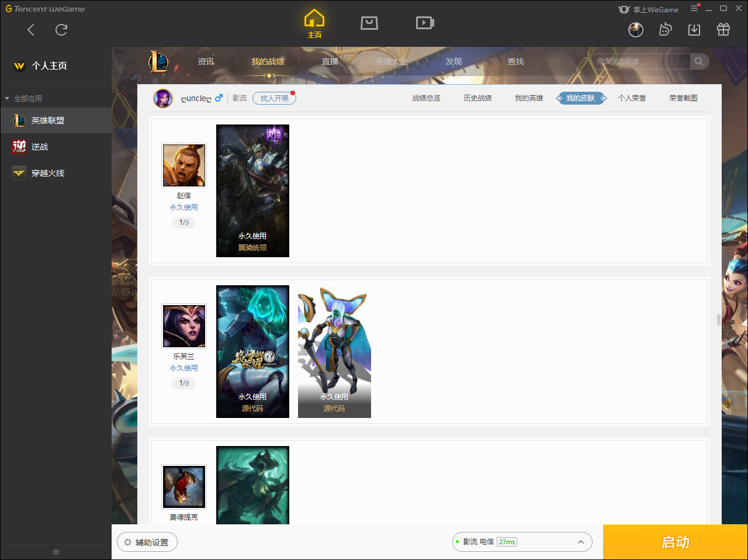Screen dimensions: 748x560
Task: Click the male gender icon
Action: tap(219, 98)
